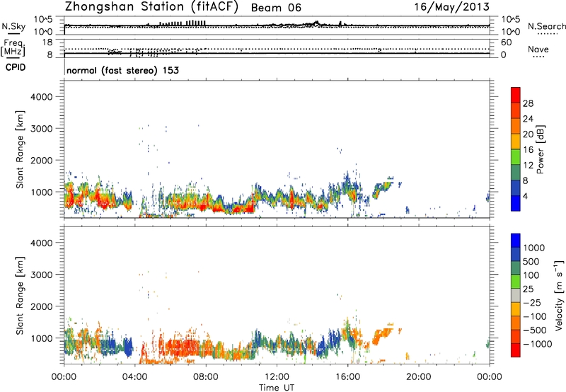Click the 'Velocity [m s⁻¹]' colorbar label

point(559,295)
